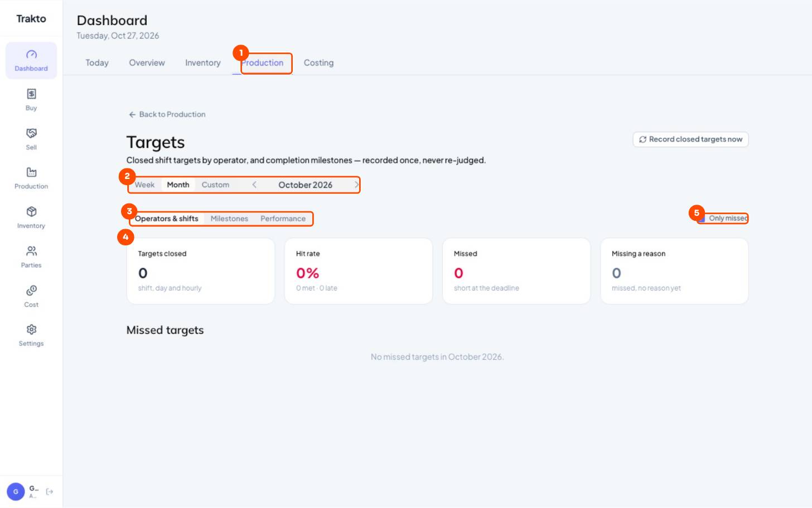This screenshot has height=508, width=812.
Task: Select the Month period option
Action: pyautogui.click(x=178, y=185)
